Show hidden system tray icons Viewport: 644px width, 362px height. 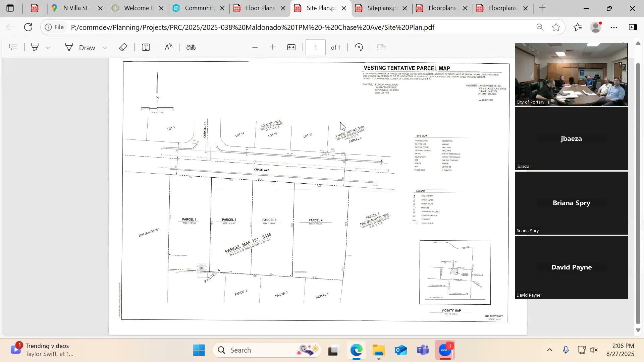[x=549, y=350]
